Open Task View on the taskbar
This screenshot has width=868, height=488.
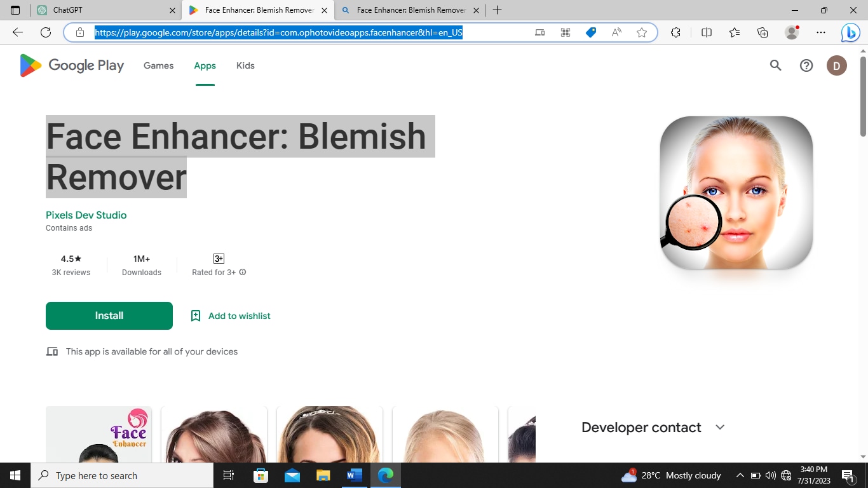tap(229, 475)
